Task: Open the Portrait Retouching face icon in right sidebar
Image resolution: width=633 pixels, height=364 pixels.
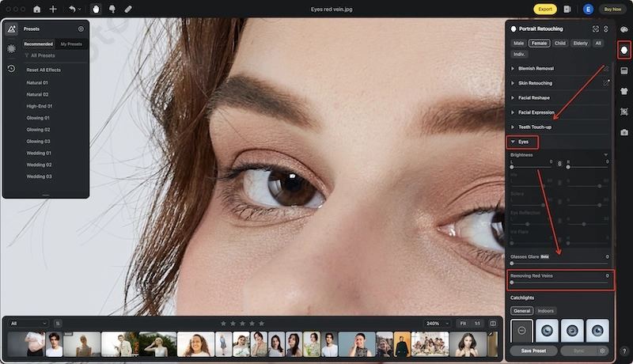Action: click(624, 50)
